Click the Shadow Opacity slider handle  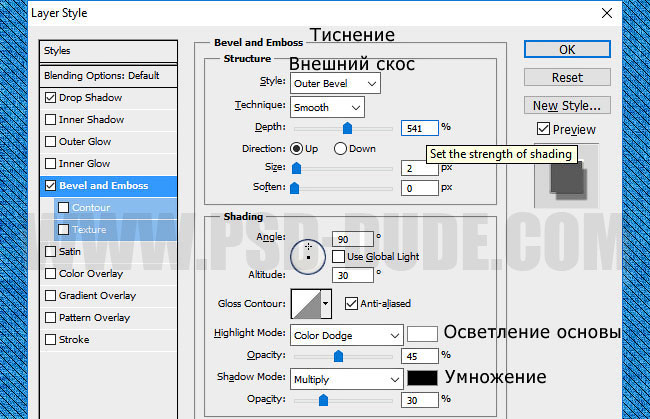323,400
